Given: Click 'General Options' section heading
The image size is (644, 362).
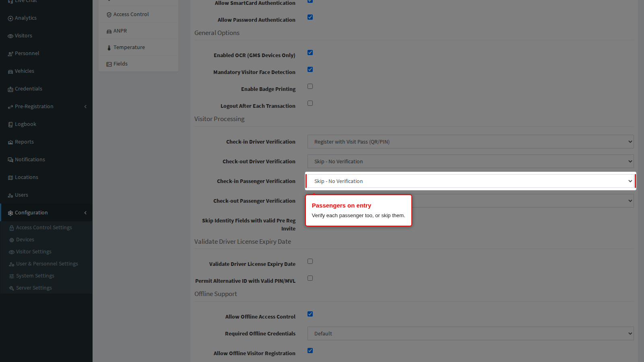Looking at the screenshot, I should 217,33.
